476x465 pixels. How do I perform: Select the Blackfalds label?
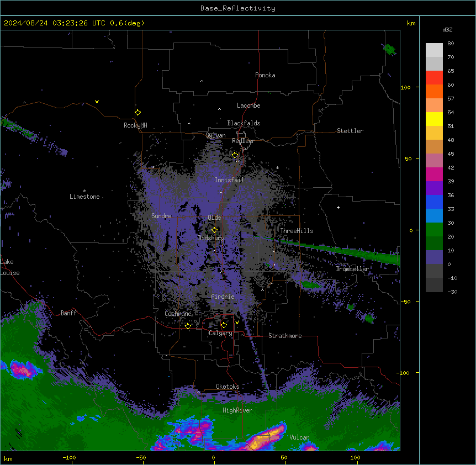[244, 123]
